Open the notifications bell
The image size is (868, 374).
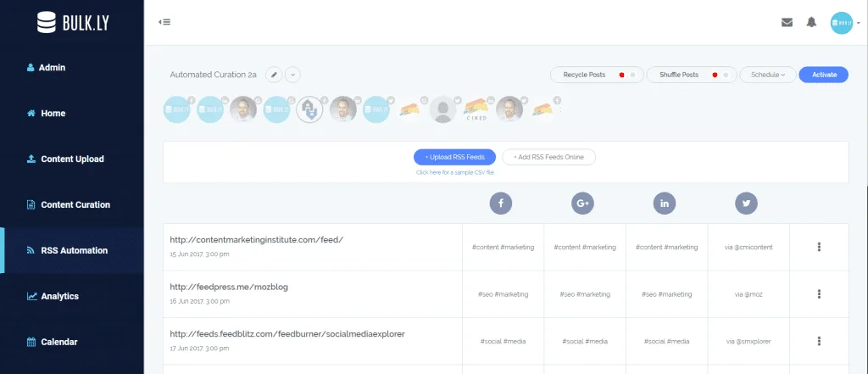811,22
